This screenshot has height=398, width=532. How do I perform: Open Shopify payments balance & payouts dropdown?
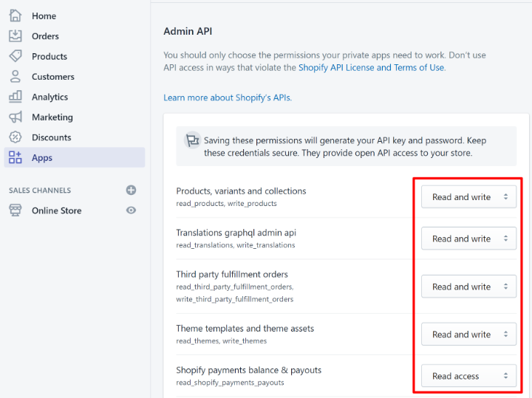pos(468,376)
